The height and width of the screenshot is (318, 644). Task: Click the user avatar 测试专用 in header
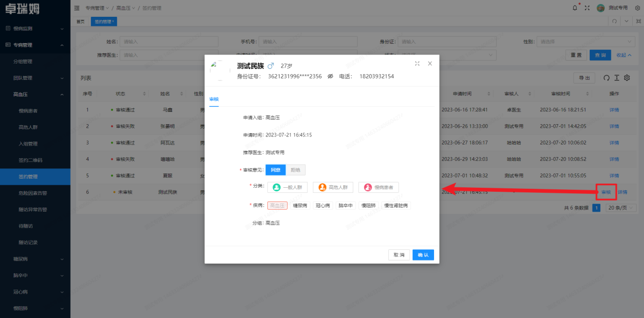(601, 8)
